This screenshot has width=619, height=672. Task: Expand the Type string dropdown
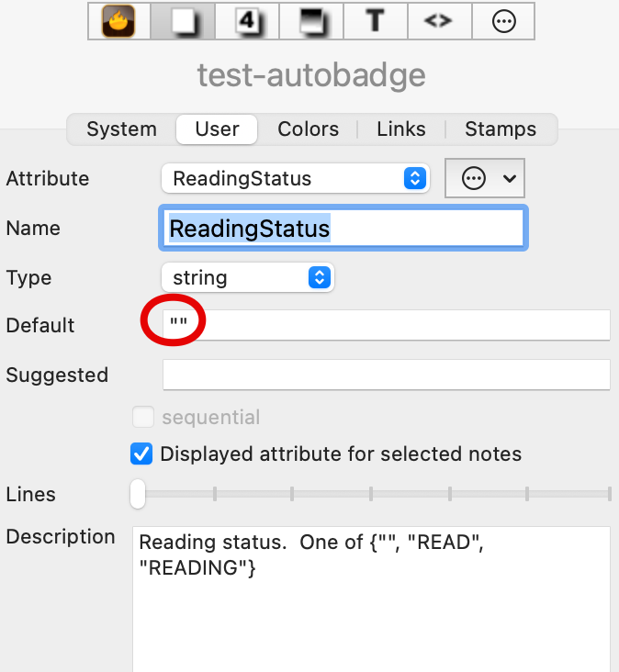(x=247, y=277)
